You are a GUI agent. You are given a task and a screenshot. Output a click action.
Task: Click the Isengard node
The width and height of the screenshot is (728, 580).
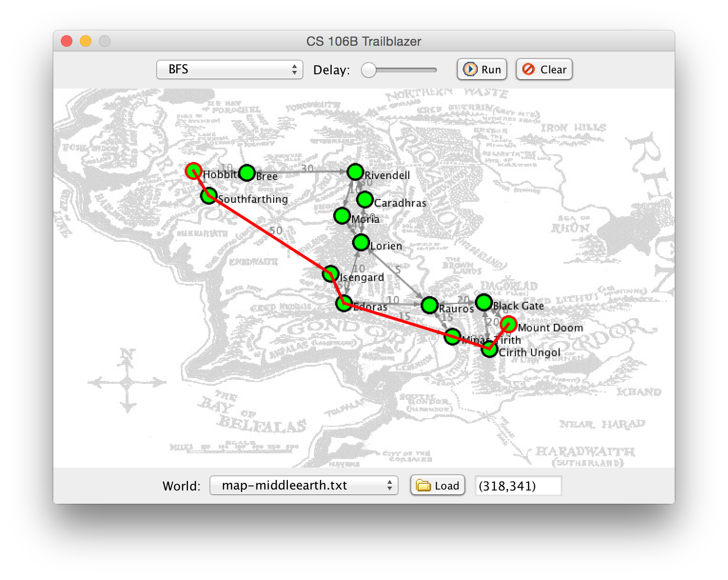[330, 274]
